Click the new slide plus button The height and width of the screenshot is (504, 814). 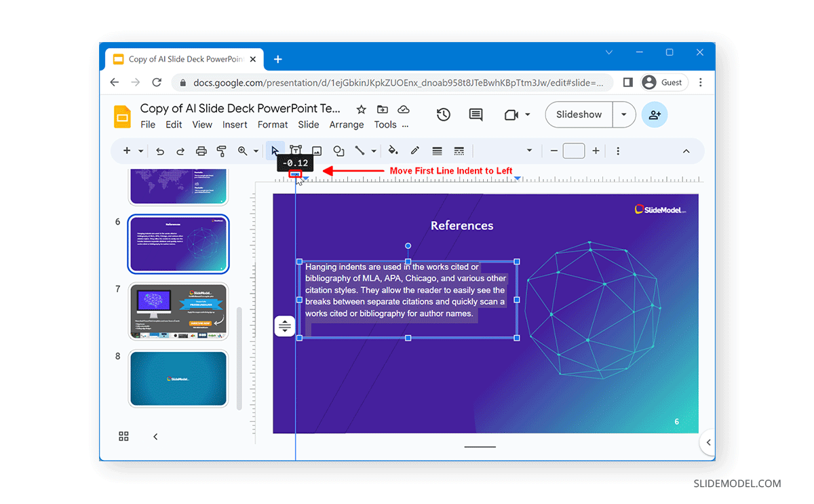point(127,151)
